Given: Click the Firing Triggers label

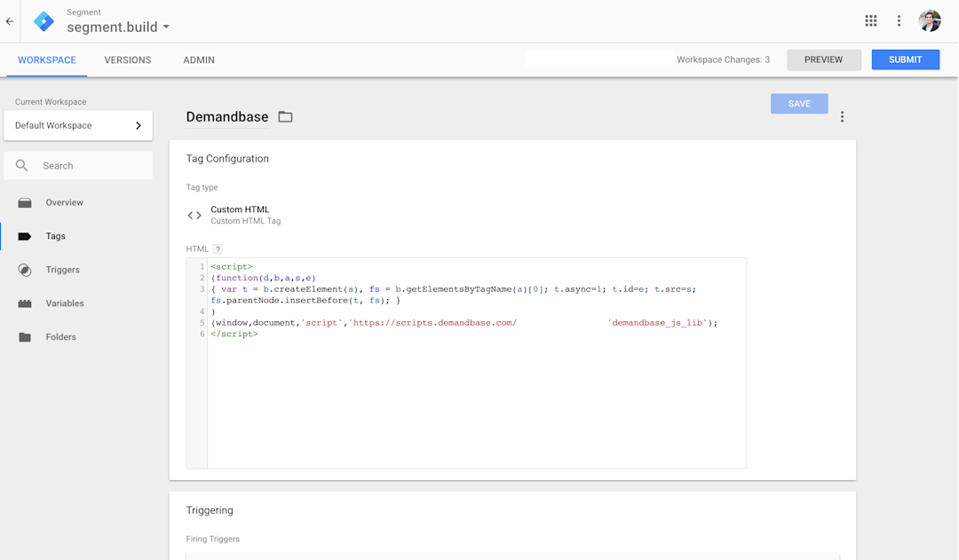Looking at the screenshot, I should pos(213,540).
